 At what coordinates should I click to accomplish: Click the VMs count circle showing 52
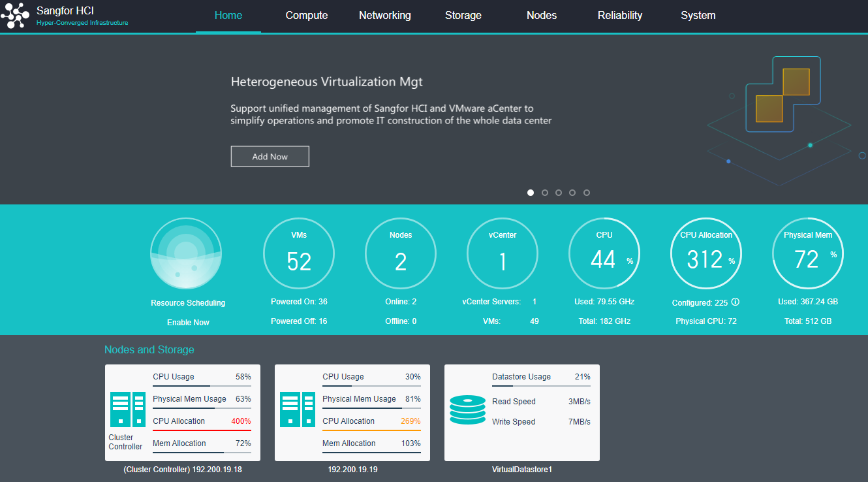[x=299, y=253]
